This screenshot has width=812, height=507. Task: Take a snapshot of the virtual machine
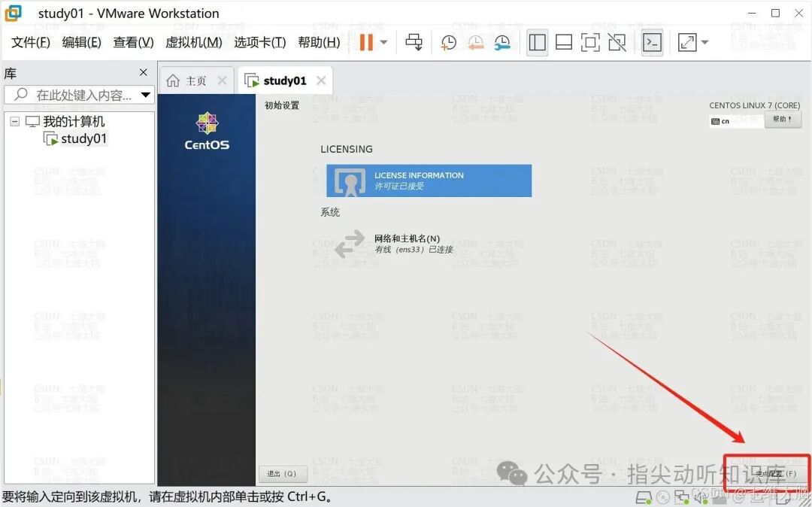pos(448,42)
